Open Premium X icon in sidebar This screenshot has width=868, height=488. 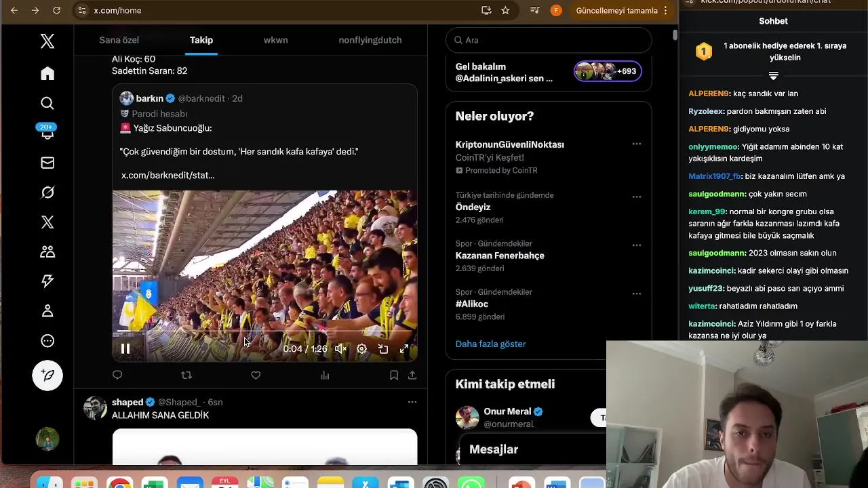[47, 222]
